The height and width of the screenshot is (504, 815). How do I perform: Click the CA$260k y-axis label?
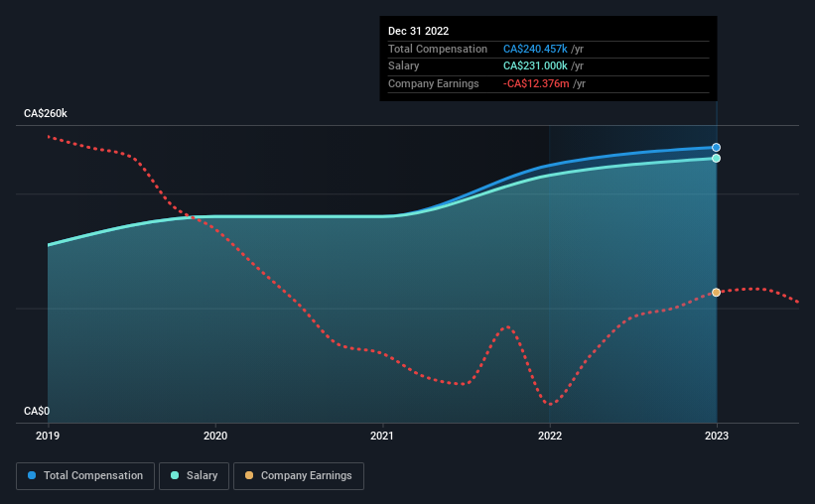point(46,113)
